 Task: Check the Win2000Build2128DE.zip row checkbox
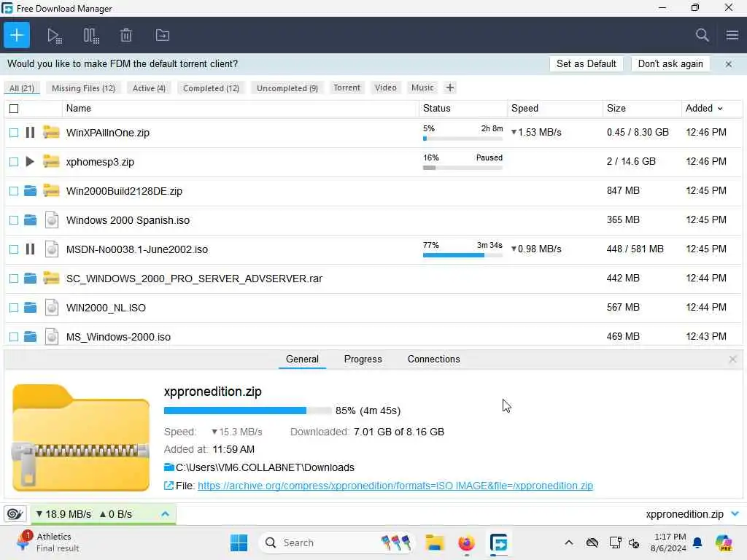[x=14, y=191]
